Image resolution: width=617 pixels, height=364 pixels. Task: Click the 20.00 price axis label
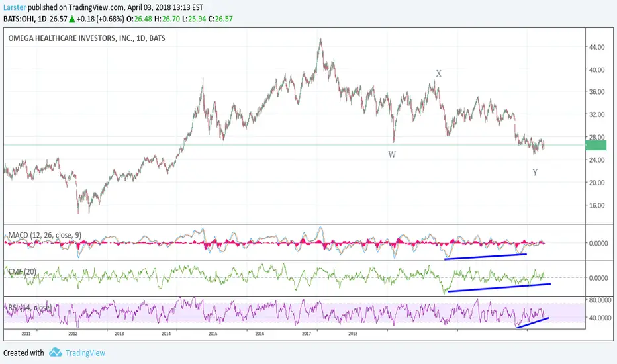click(x=596, y=183)
